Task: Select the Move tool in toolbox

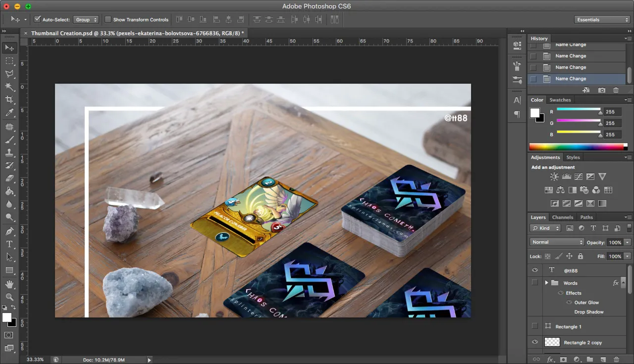Action: 9,48
